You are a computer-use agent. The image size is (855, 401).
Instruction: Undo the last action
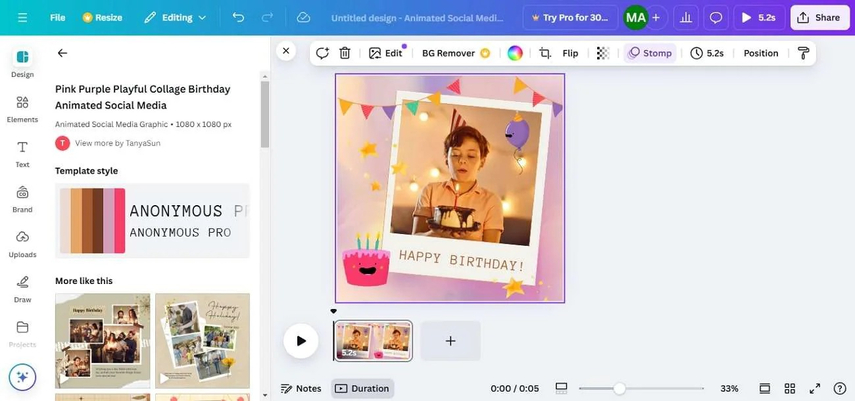click(x=238, y=17)
